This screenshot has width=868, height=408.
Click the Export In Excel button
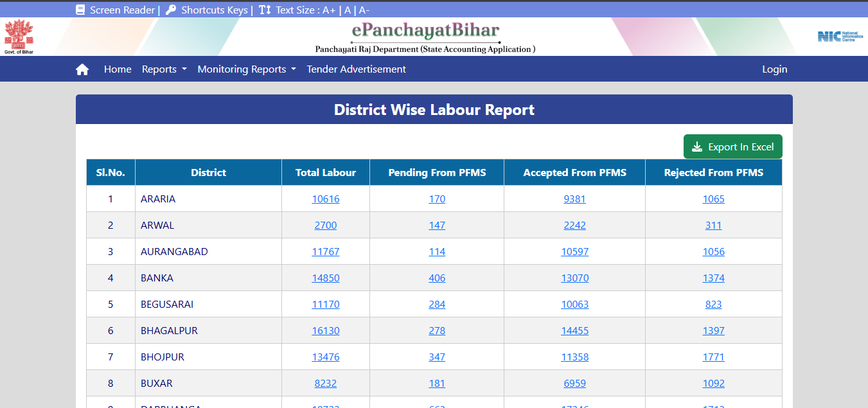click(732, 146)
